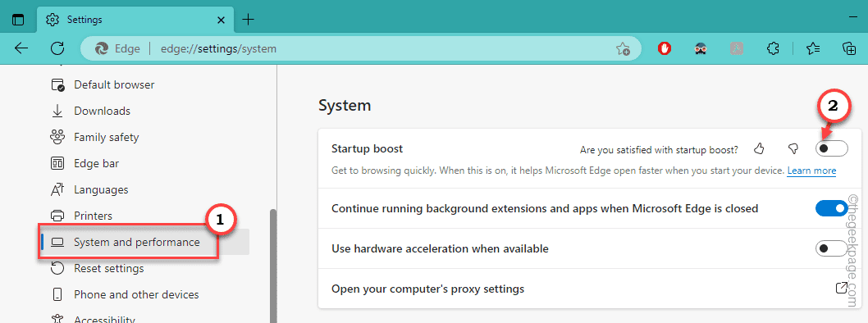Refresh the settings page
The width and height of the screenshot is (868, 323).
(57, 48)
